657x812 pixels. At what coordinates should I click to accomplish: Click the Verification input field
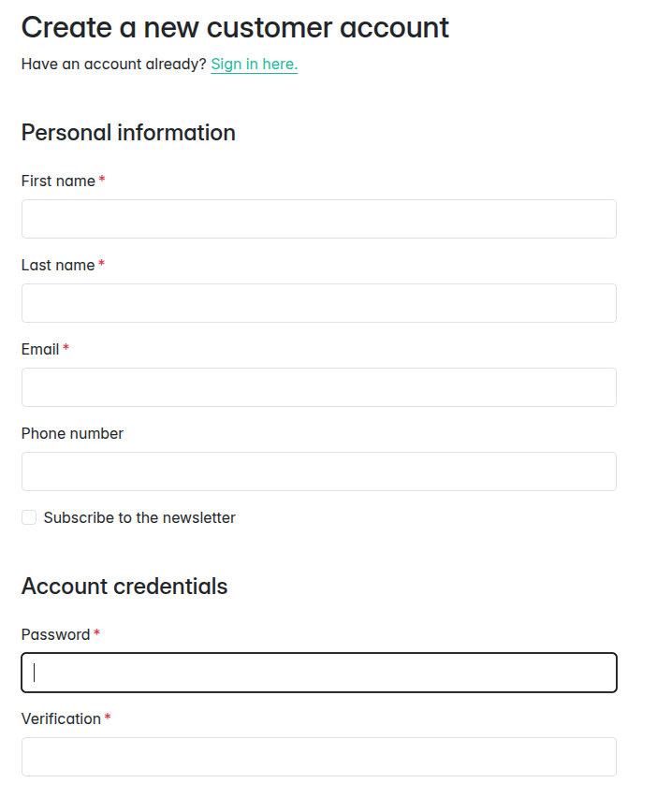[318, 757]
